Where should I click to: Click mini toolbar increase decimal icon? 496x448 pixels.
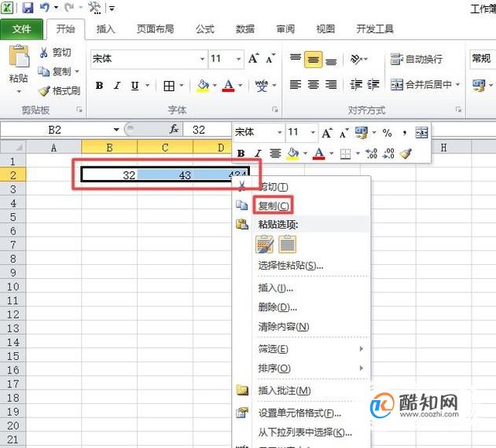coord(372,154)
